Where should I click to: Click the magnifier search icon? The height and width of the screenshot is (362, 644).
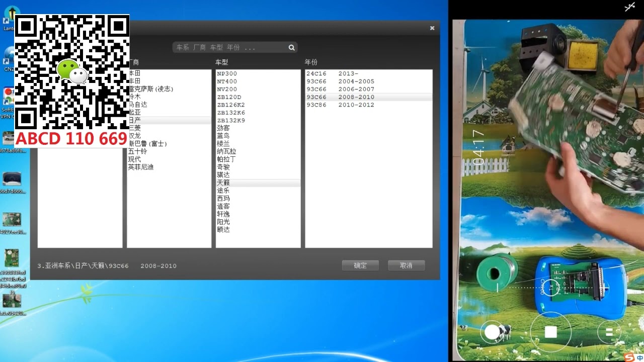(x=291, y=48)
